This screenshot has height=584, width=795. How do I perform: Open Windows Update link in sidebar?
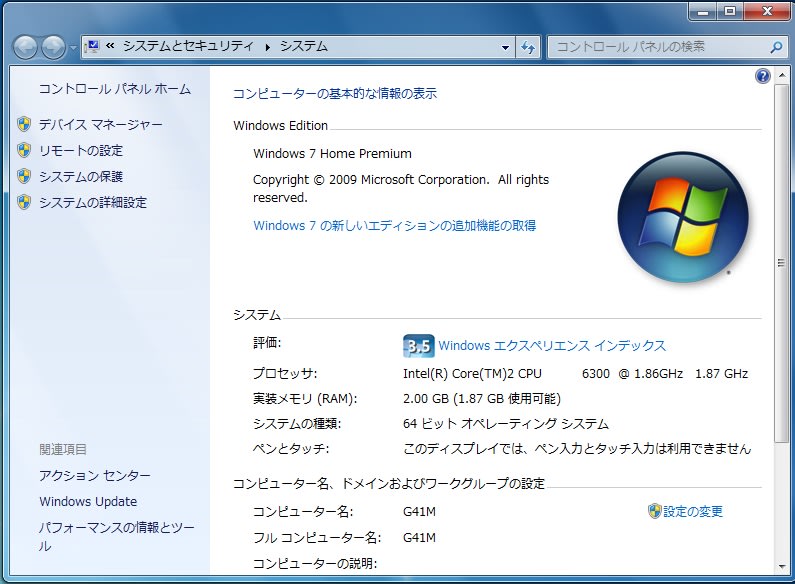point(88,502)
